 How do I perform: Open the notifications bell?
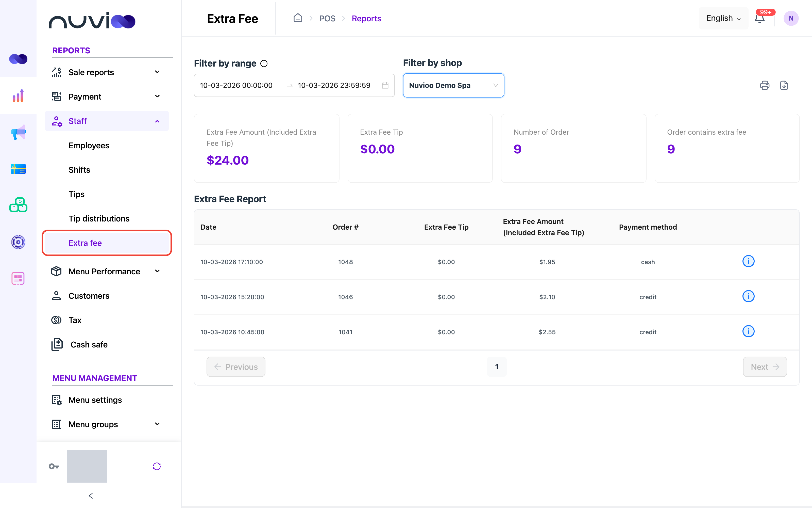pyautogui.click(x=760, y=19)
